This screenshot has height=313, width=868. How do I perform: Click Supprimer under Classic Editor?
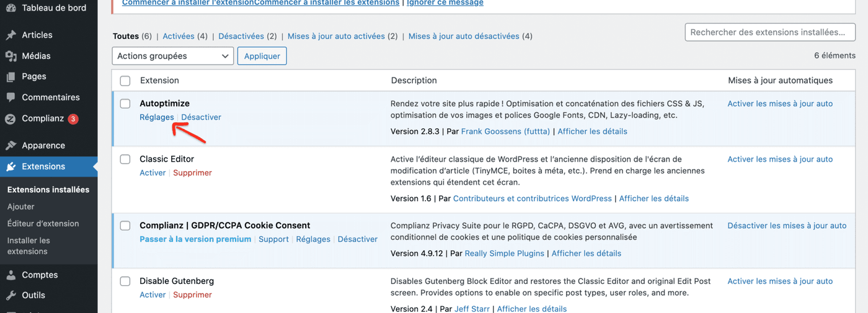coord(192,173)
